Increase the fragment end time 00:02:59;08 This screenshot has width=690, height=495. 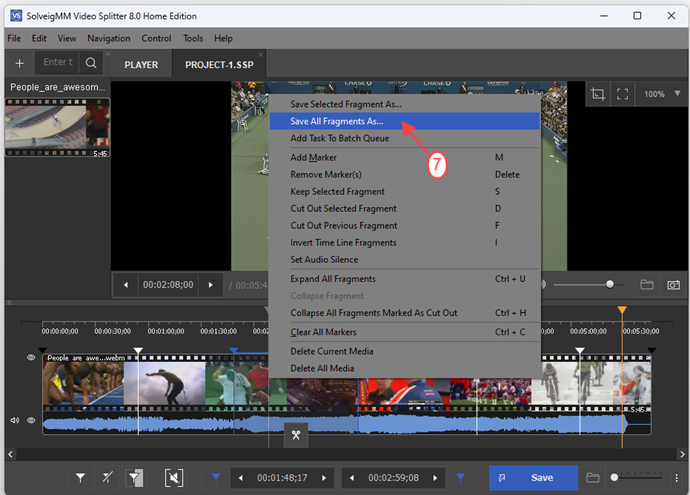click(435, 478)
